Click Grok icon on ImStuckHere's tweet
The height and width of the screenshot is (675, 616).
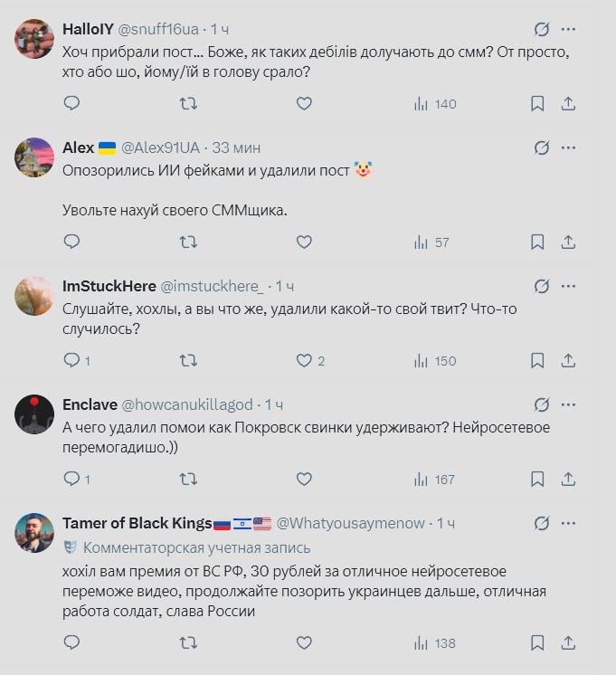coord(542,285)
